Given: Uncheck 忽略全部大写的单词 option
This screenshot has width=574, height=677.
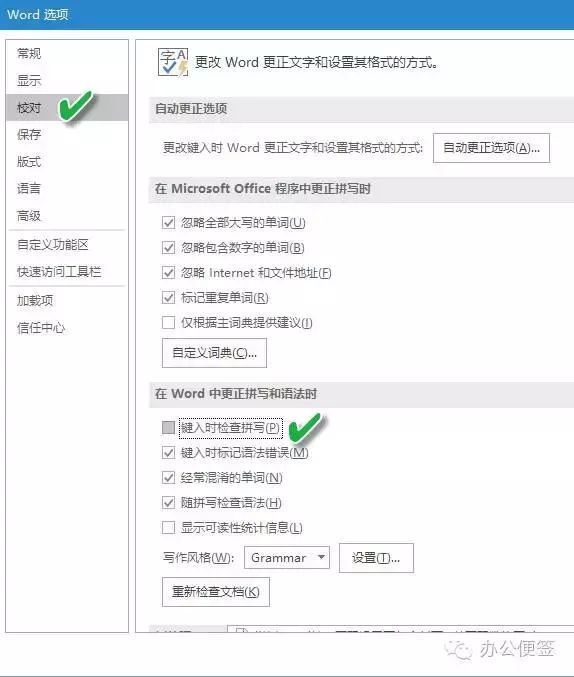Looking at the screenshot, I should [168, 223].
